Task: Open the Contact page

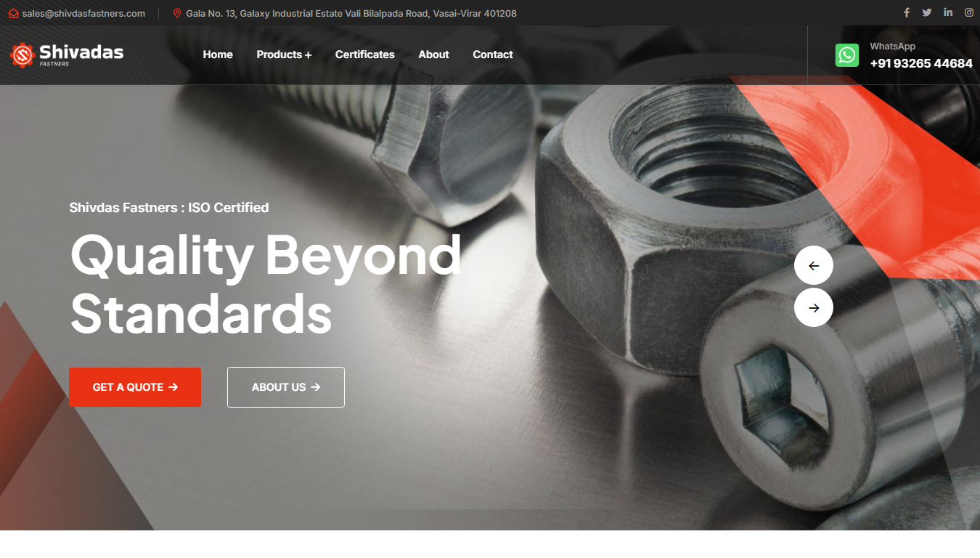Action: (x=493, y=54)
